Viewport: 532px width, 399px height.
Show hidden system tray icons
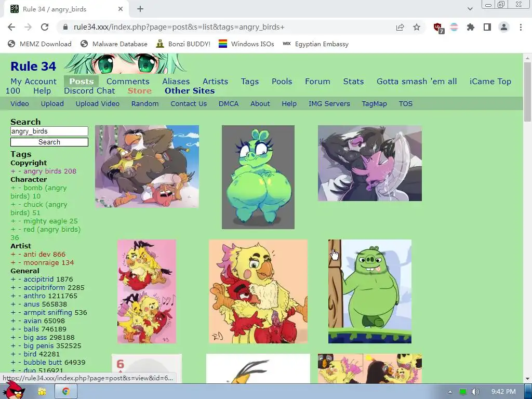click(450, 392)
